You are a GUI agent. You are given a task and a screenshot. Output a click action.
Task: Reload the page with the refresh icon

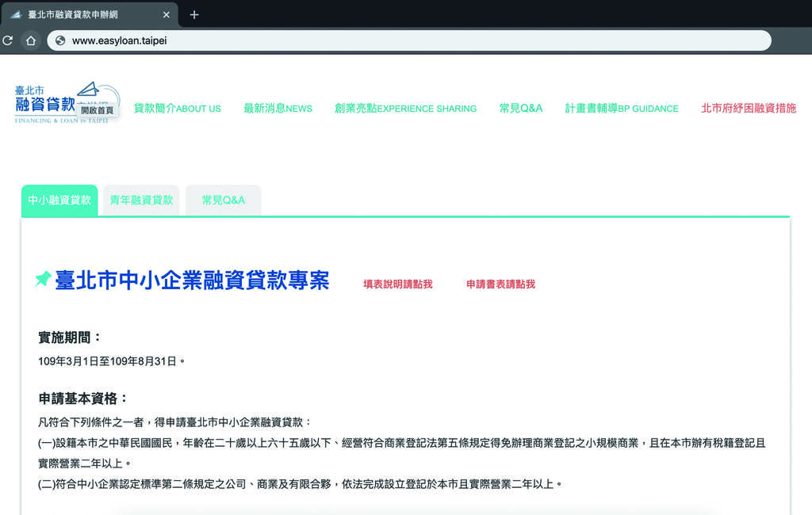tap(7, 40)
